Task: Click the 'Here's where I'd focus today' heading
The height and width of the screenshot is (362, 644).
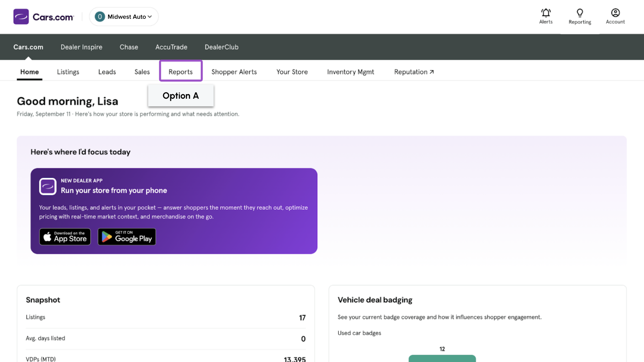Action: (80, 152)
